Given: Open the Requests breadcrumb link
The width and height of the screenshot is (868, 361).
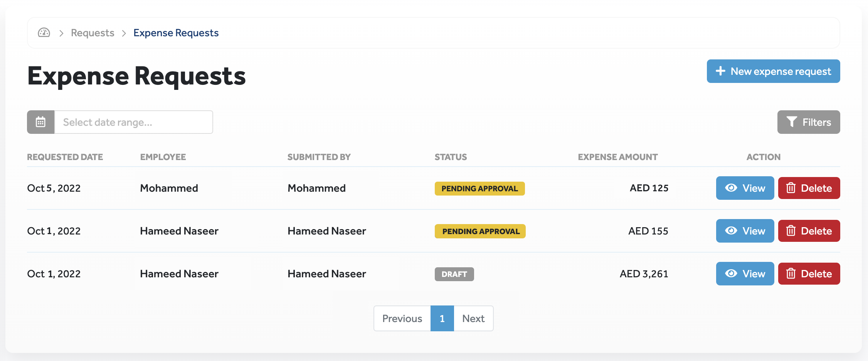Looking at the screenshot, I should click(x=93, y=33).
